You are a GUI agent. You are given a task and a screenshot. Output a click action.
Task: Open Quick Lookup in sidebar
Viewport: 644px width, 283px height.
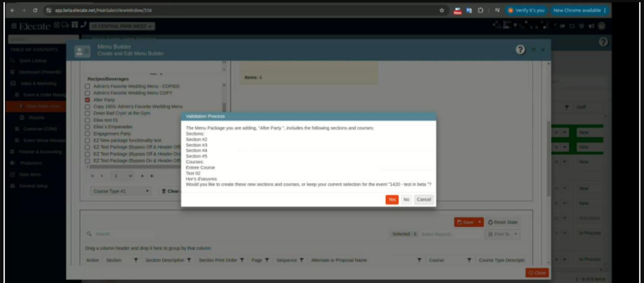tap(33, 61)
